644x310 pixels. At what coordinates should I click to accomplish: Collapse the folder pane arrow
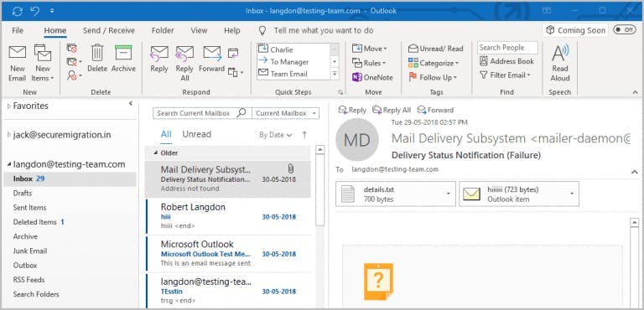pyautogui.click(x=131, y=103)
